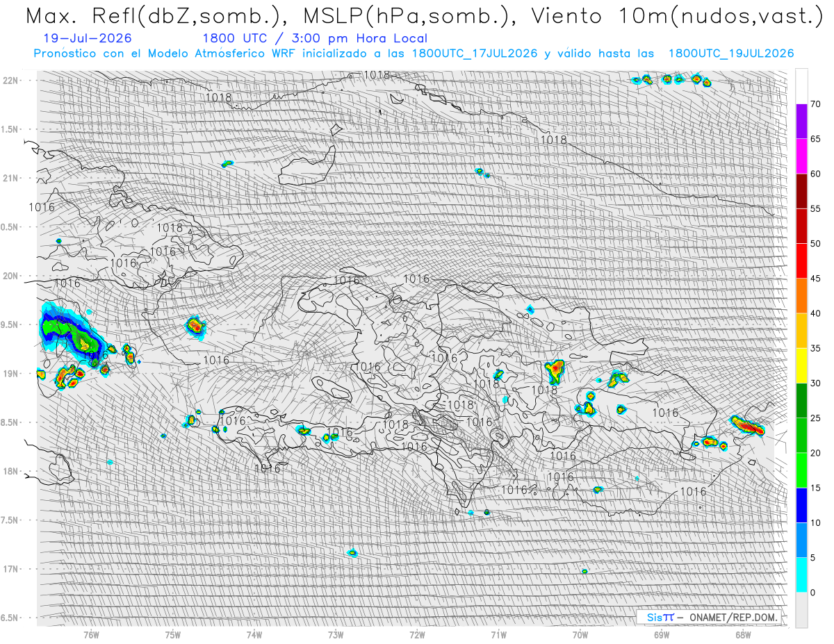Click the colorbar label '40'
The height and width of the screenshot is (644, 834).
pos(815,313)
